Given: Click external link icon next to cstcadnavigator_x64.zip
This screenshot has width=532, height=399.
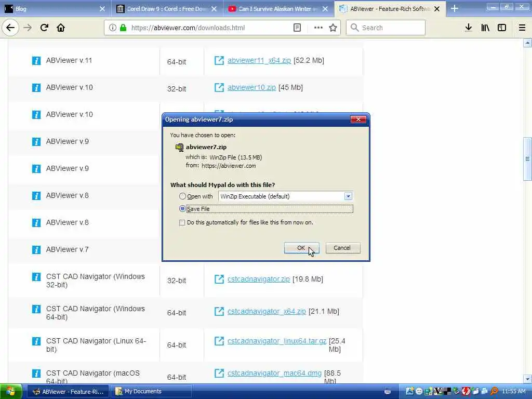Looking at the screenshot, I should pyautogui.click(x=219, y=311).
